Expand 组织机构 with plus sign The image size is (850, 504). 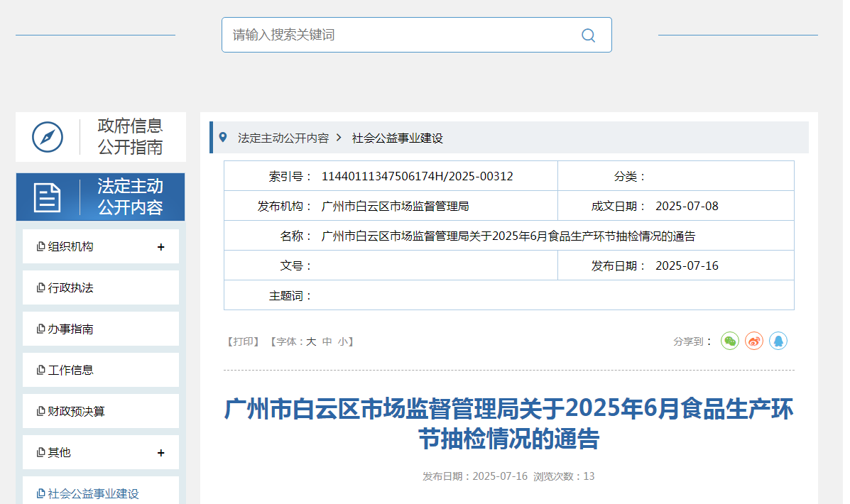click(x=160, y=247)
